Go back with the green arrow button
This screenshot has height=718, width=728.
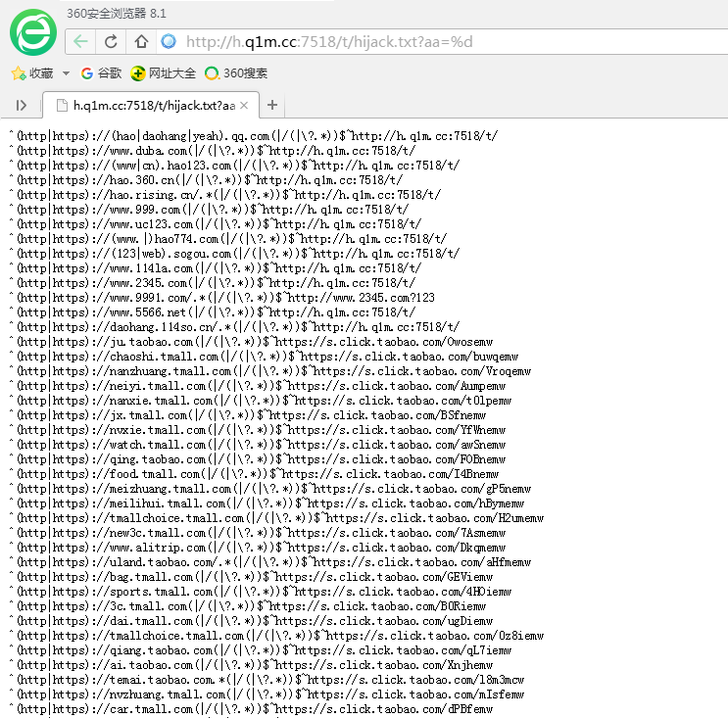coord(80,42)
